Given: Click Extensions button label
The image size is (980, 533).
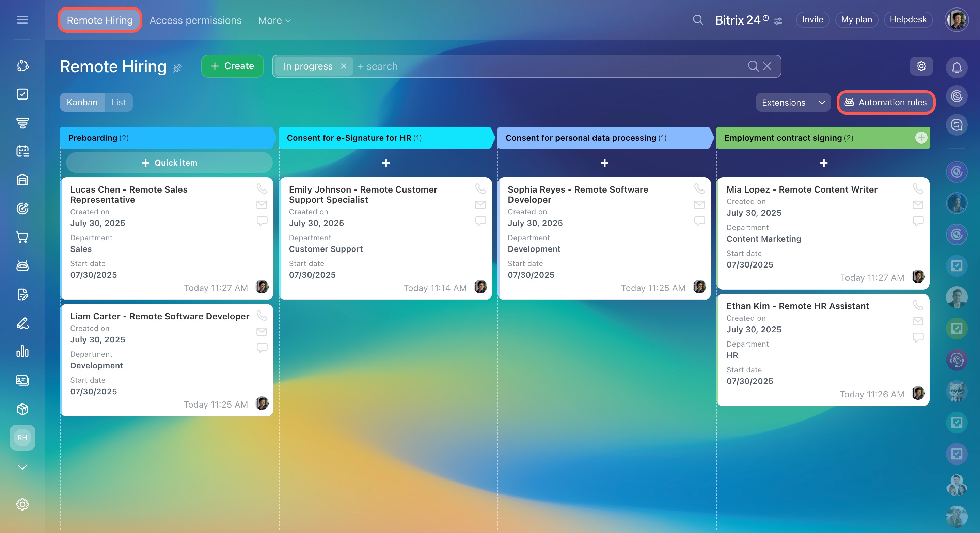Looking at the screenshot, I should coord(784,103).
